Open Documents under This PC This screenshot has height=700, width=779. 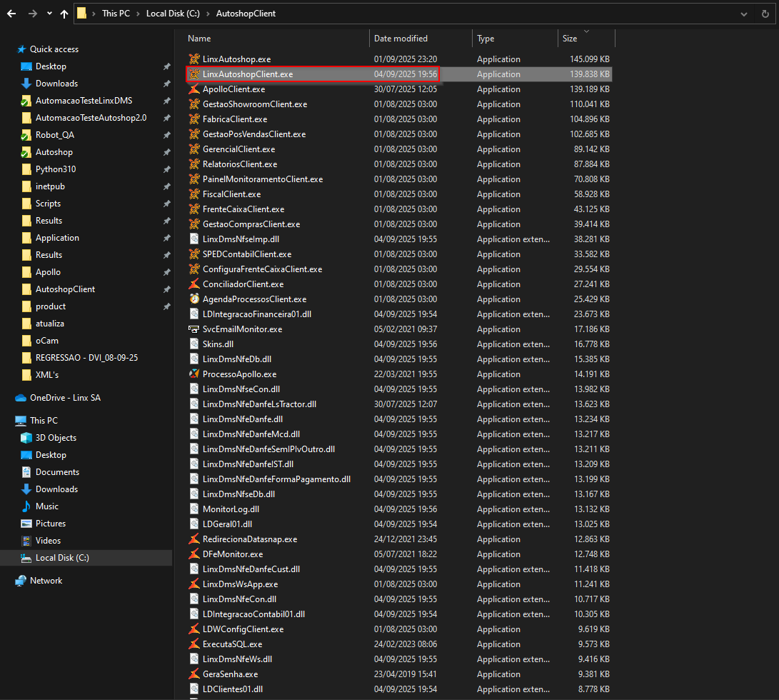pyautogui.click(x=57, y=472)
